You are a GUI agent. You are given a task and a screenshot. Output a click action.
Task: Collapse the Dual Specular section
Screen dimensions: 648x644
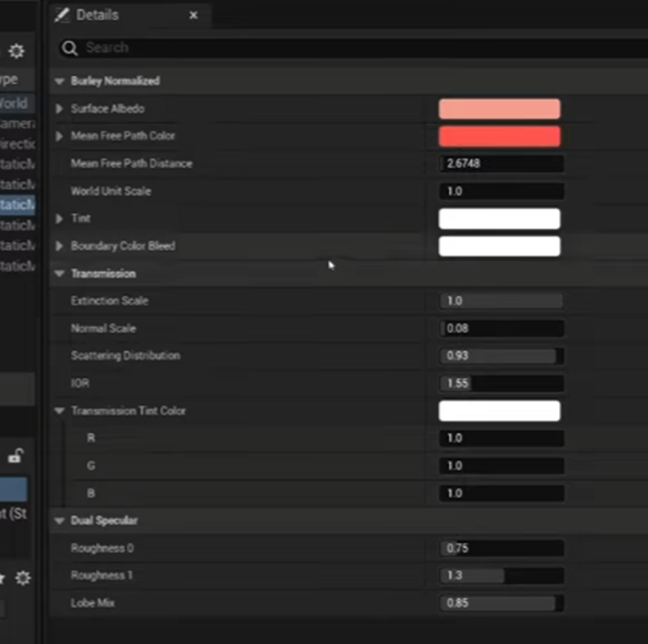[59, 521]
